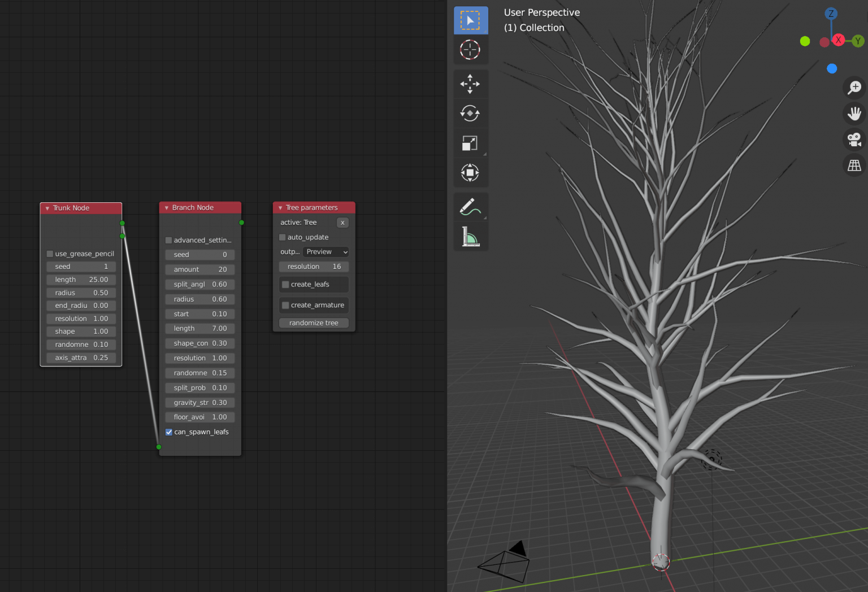Click the randomize tree button
Image resolution: width=868 pixels, height=592 pixels.
(314, 323)
